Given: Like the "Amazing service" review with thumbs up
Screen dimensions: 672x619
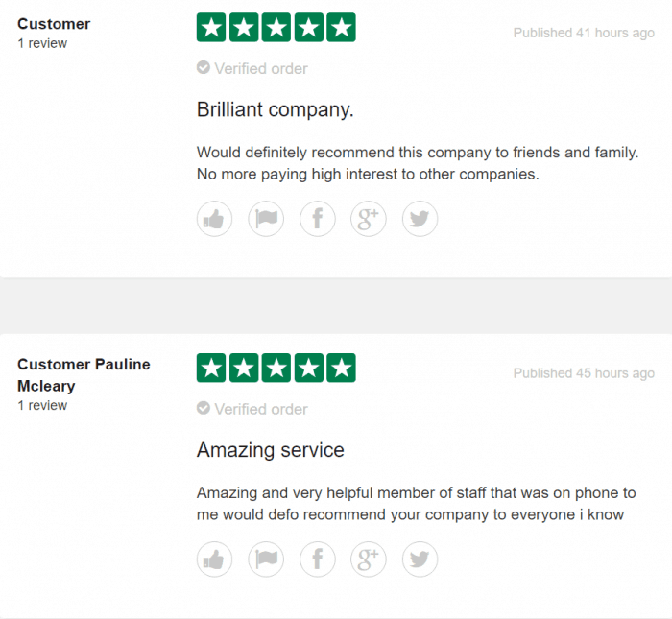Looking at the screenshot, I should tap(215, 559).
